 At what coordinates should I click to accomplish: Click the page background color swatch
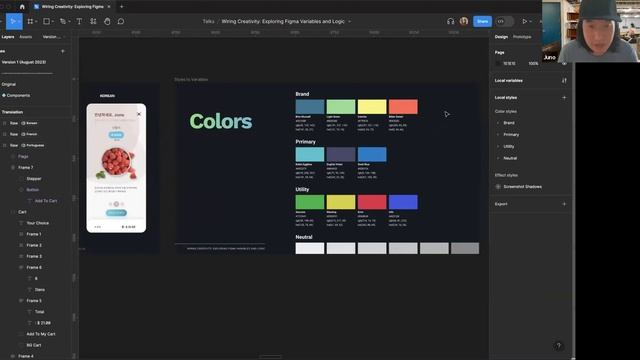[x=498, y=64]
